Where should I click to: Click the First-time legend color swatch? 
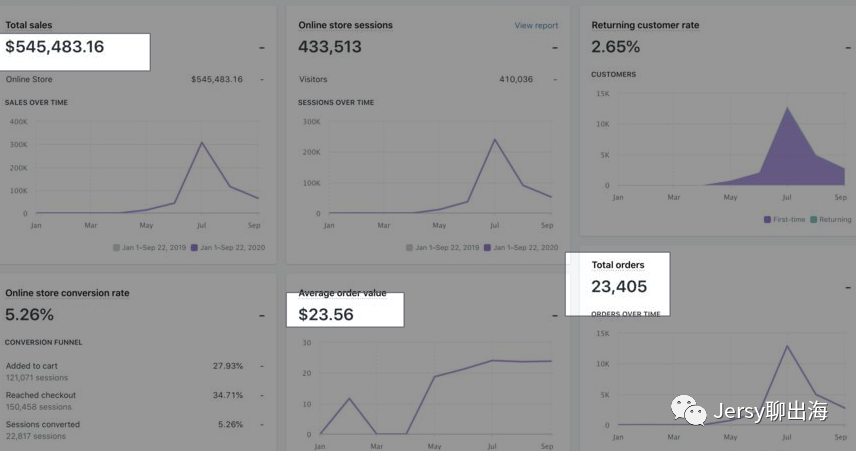tap(767, 219)
